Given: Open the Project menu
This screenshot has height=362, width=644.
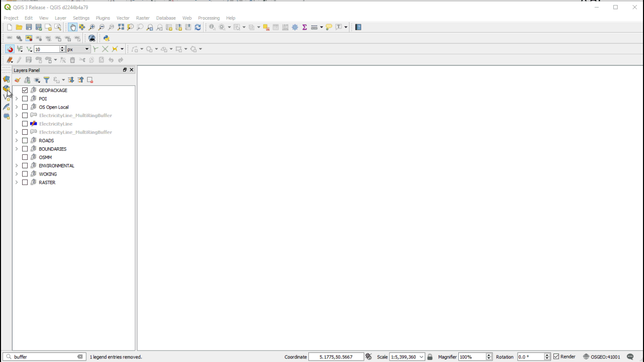Looking at the screenshot, I should (x=11, y=18).
